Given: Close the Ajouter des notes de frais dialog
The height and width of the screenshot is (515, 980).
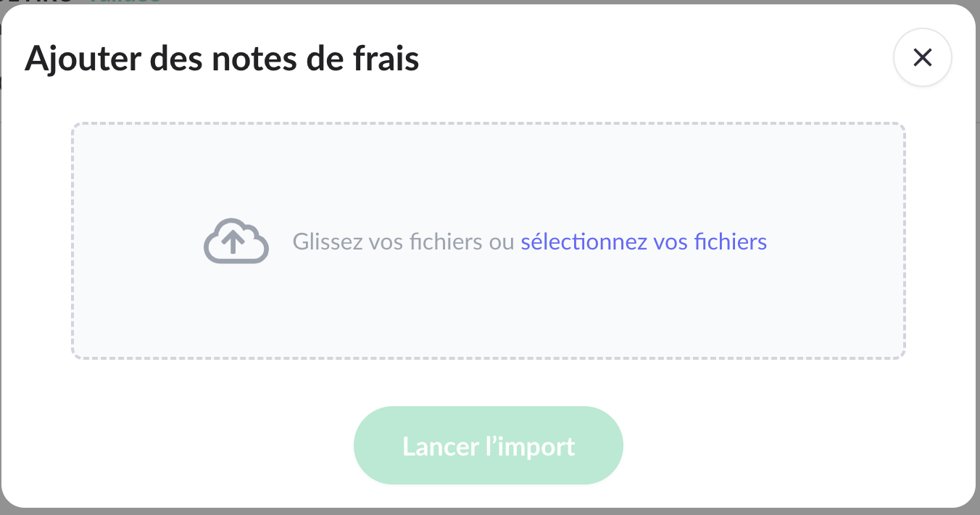Looking at the screenshot, I should click(922, 57).
